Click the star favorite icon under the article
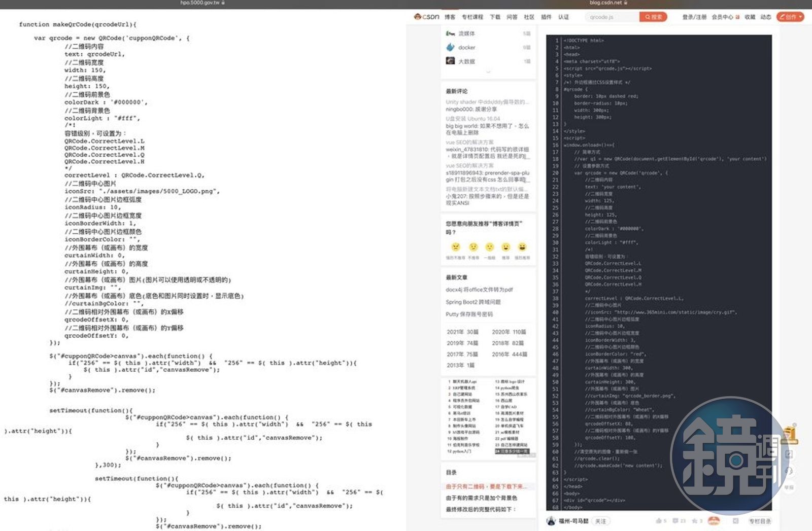This screenshot has height=531, width=812. pos(695,521)
